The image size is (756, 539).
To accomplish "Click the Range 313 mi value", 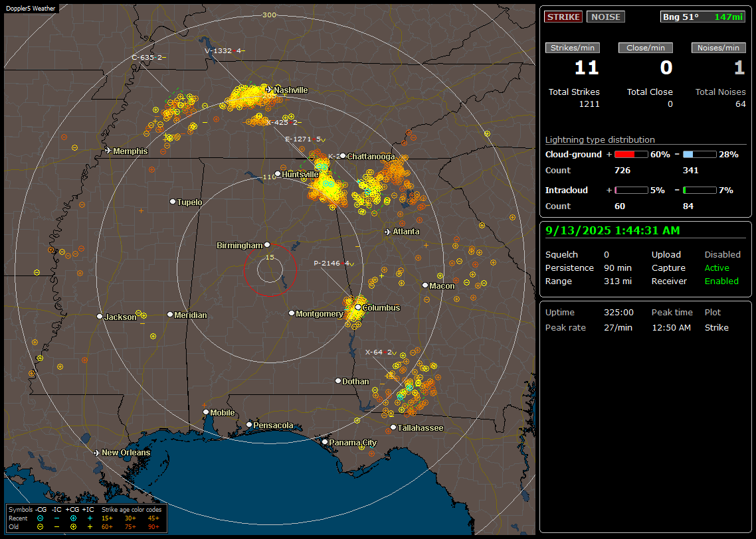I will click(x=618, y=281).
